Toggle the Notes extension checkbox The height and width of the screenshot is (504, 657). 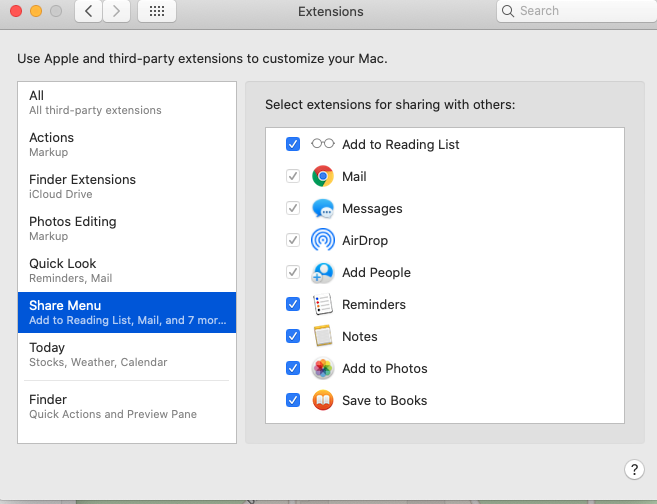click(x=293, y=336)
